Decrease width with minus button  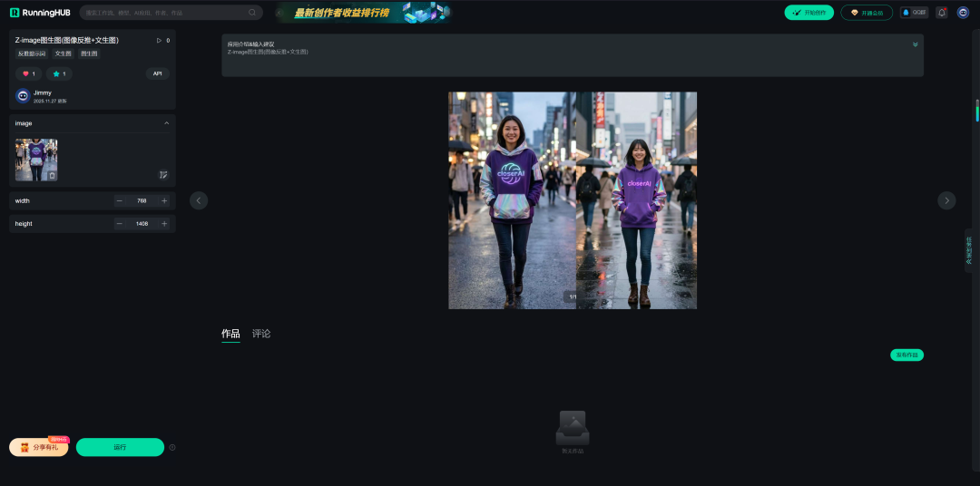(120, 200)
